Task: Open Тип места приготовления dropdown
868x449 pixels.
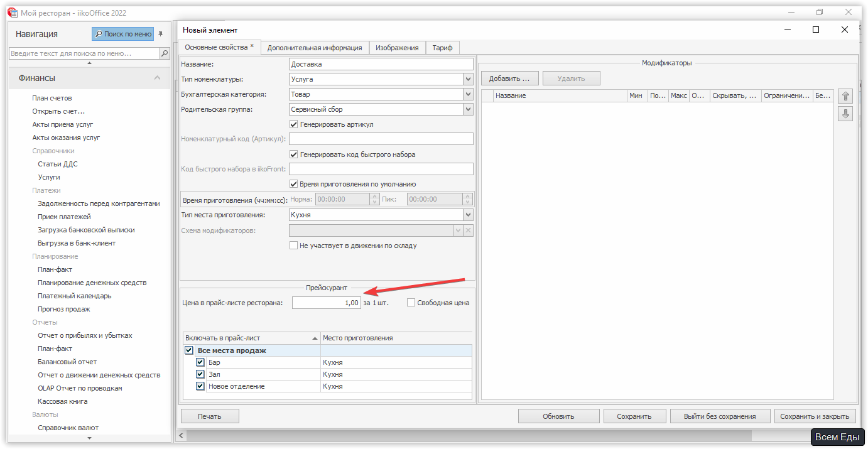Action: pyautogui.click(x=468, y=215)
